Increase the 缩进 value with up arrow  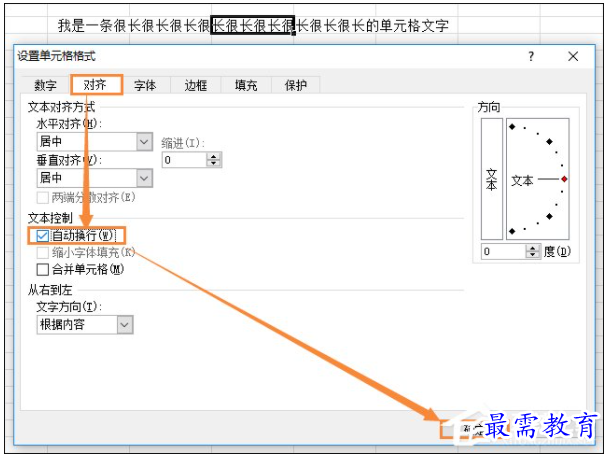[x=214, y=156]
